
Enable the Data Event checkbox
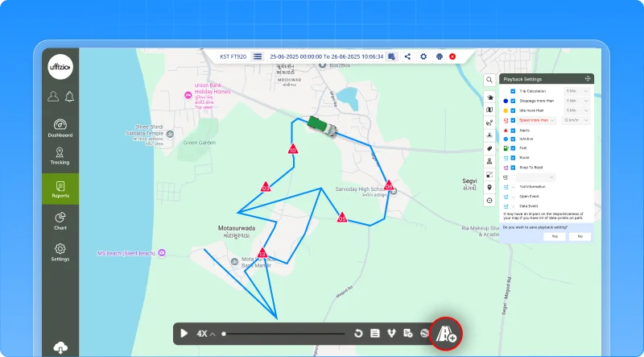[x=513, y=206]
